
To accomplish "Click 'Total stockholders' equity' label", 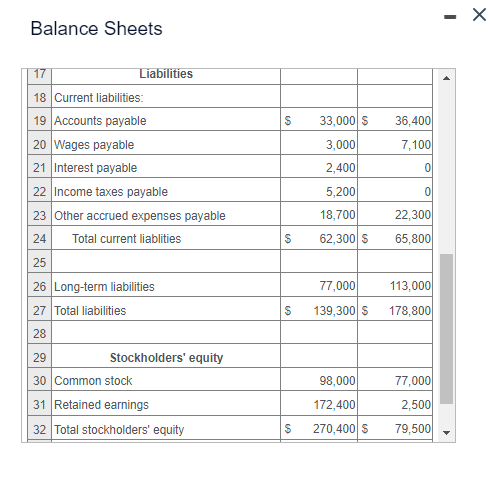I will [x=119, y=430].
